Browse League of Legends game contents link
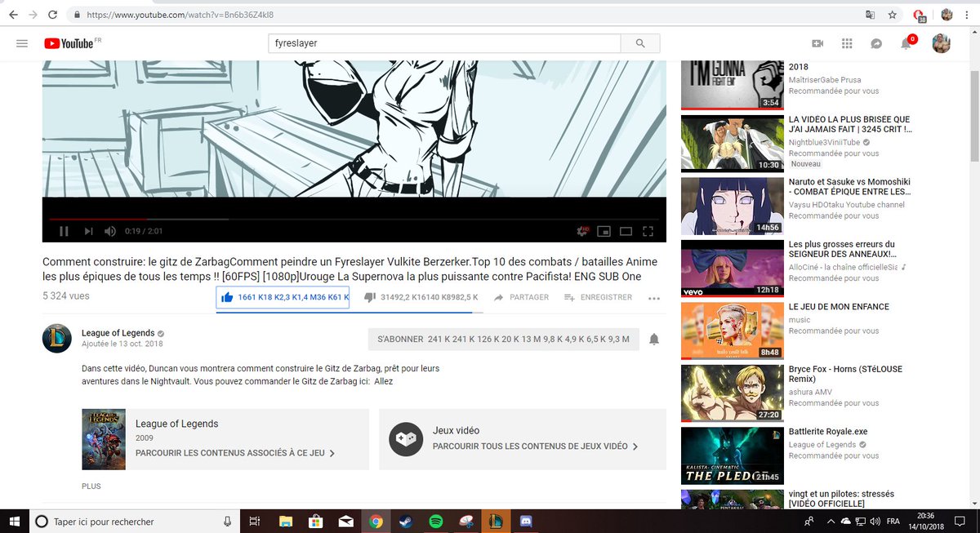This screenshot has height=533, width=980. click(235, 453)
